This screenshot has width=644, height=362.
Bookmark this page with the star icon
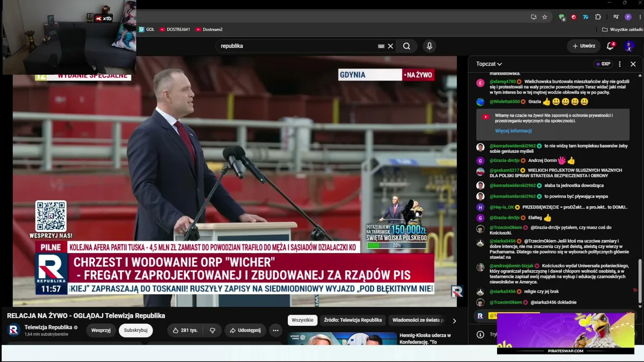click(544, 17)
